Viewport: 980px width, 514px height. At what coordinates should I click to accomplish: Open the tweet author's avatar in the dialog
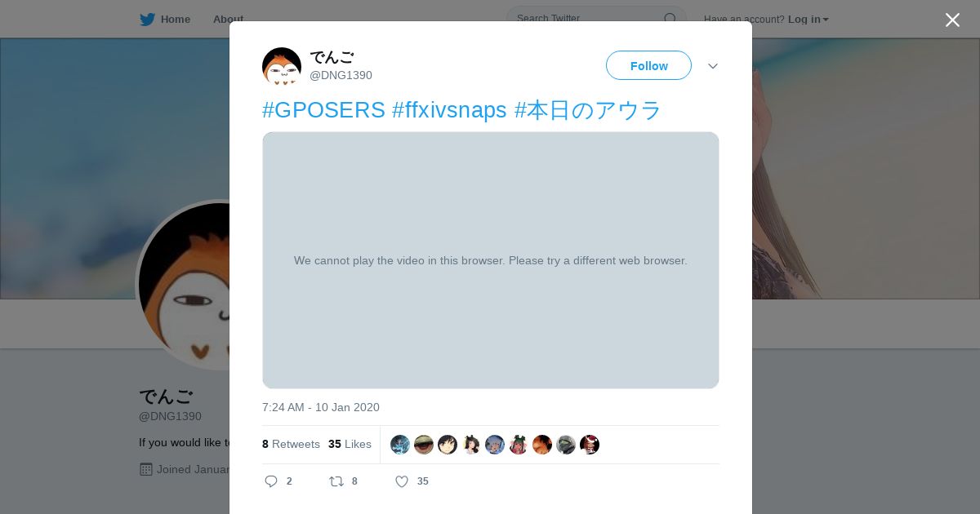pyautogui.click(x=282, y=67)
